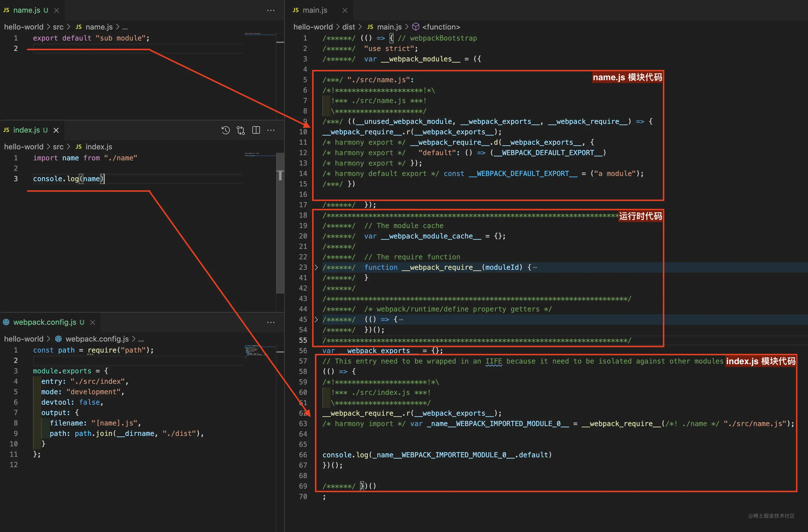Click the filename: "[name].js" line
The width and height of the screenshot is (808, 532).
tap(96, 423)
